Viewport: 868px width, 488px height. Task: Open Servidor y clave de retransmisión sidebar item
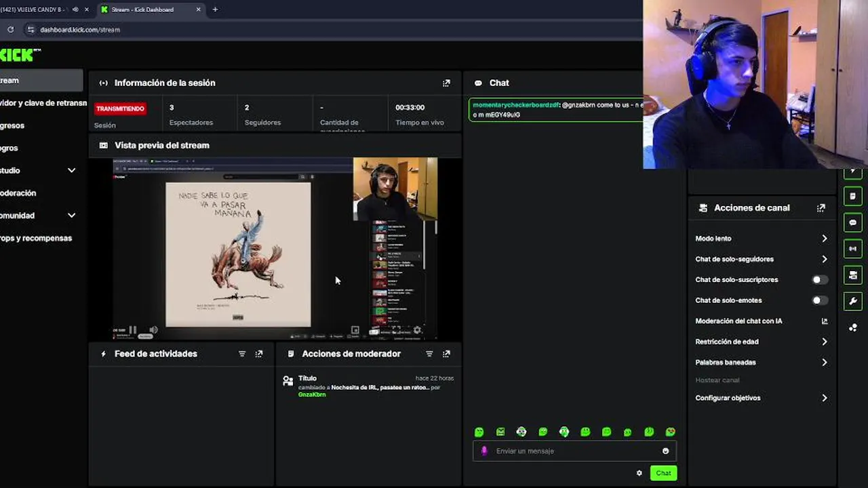pos(43,103)
